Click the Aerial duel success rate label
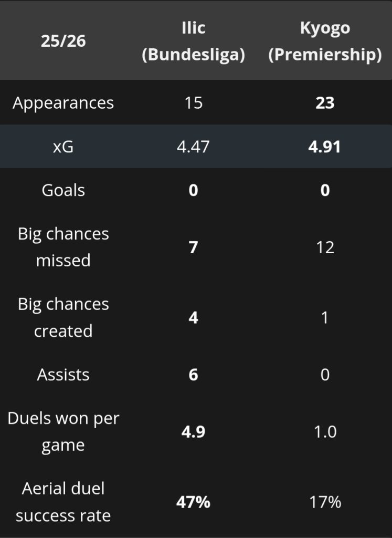 63,502
